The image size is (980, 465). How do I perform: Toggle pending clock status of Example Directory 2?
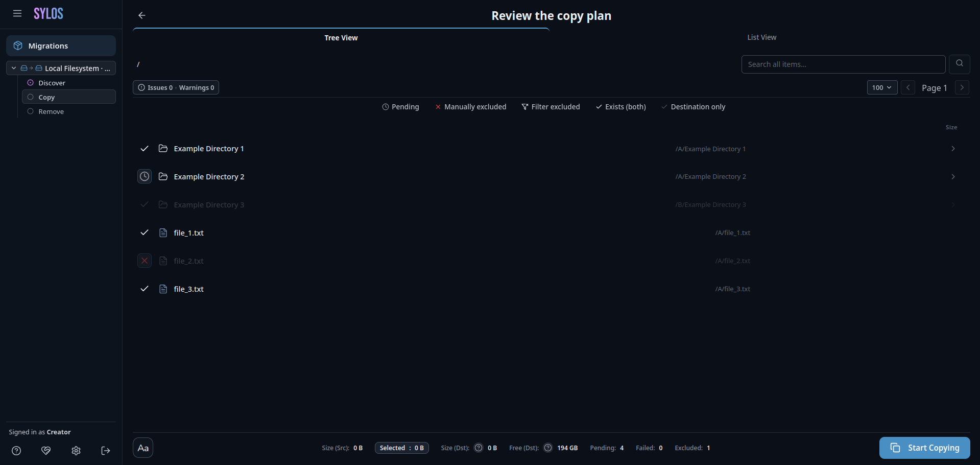coord(145,176)
